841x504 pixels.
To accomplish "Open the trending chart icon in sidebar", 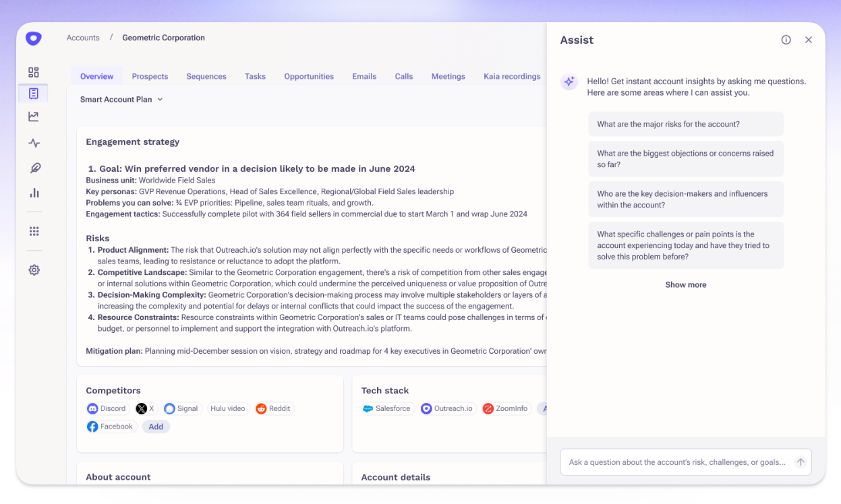I will tap(34, 117).
